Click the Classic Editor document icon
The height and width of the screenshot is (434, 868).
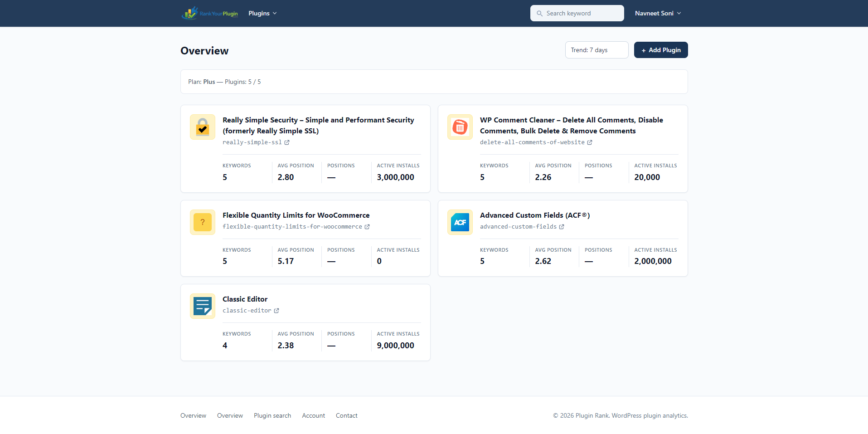(202, 306)
